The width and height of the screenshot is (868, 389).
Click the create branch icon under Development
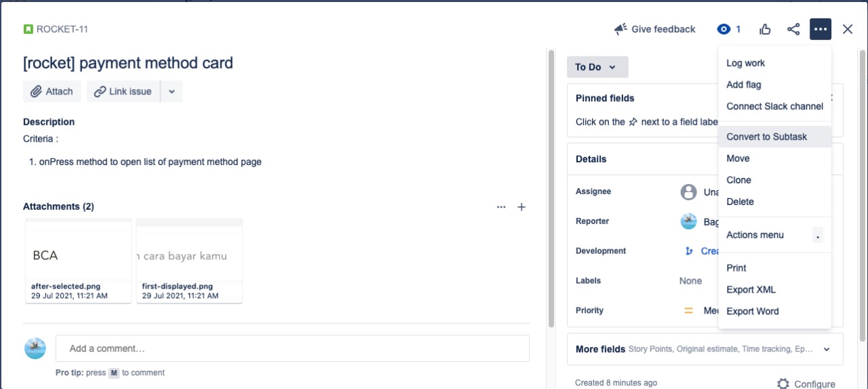coord(689,251)
